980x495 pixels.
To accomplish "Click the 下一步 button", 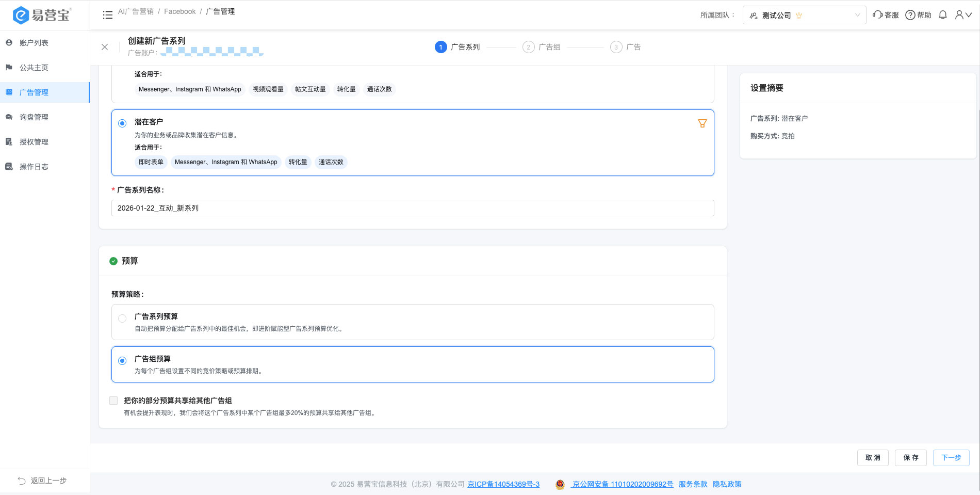I will [951, 458].
